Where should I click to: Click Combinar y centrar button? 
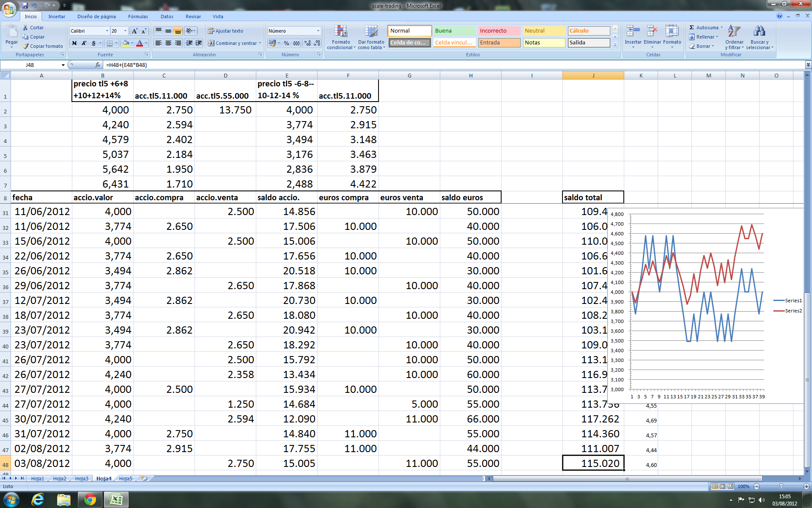232,43
